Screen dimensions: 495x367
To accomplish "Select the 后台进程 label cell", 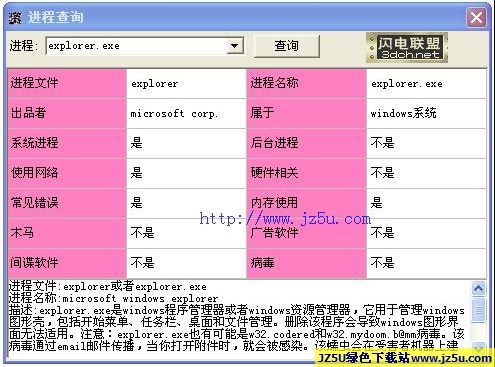I will [306, 143].
